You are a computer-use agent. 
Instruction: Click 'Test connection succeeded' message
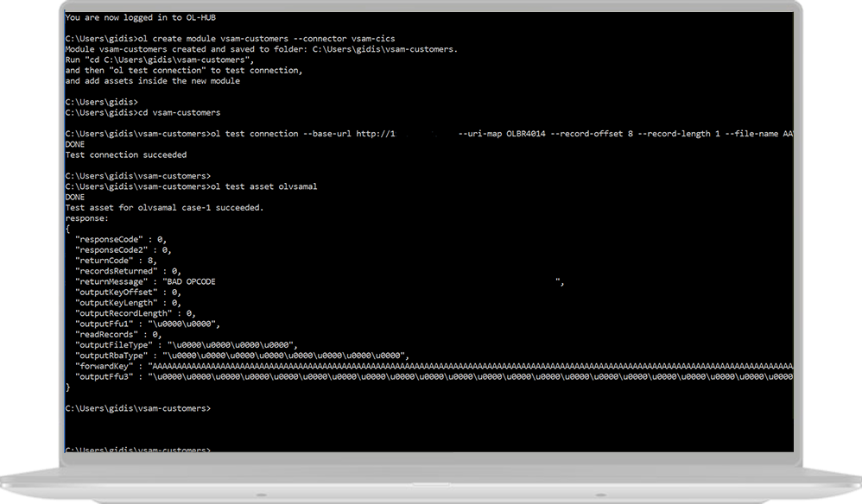(x=126, y=154)
